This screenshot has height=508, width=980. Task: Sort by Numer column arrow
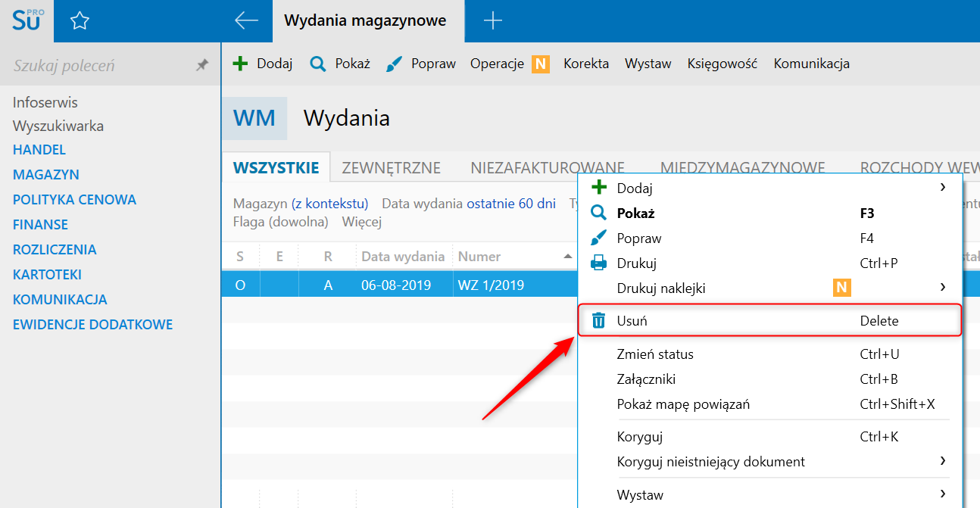tap(568, 257)
